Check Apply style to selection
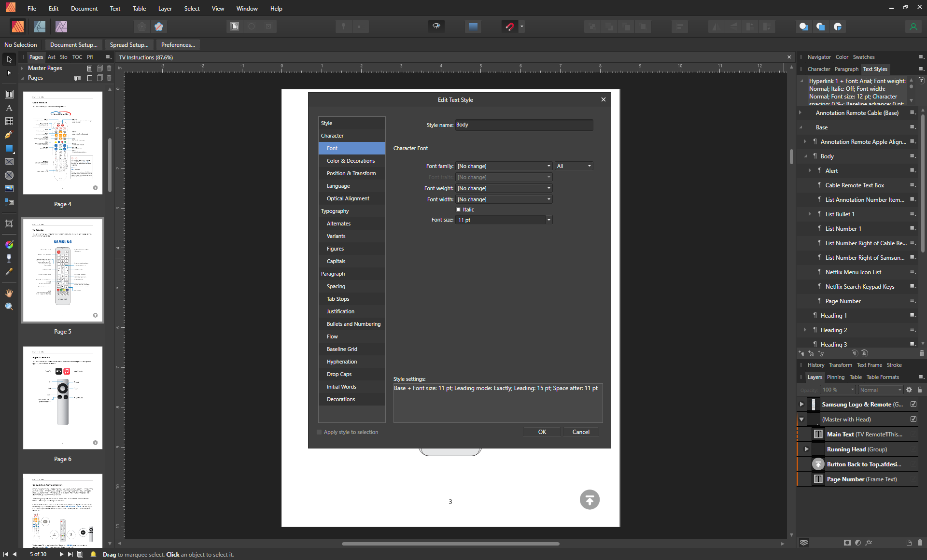The image size is (927, 560). [x=319, y=432]
